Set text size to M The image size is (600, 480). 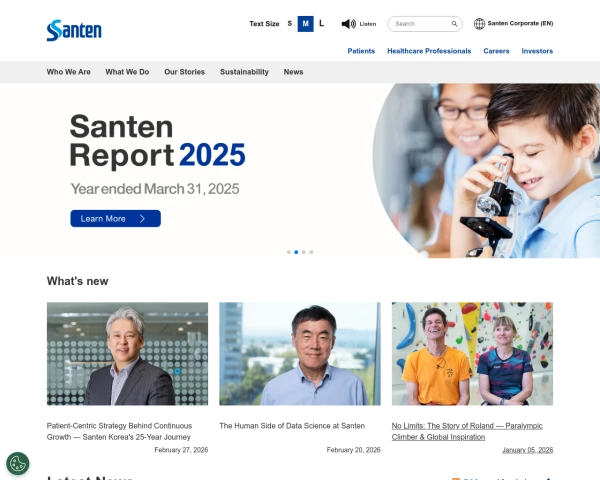(x=305, y=24)
